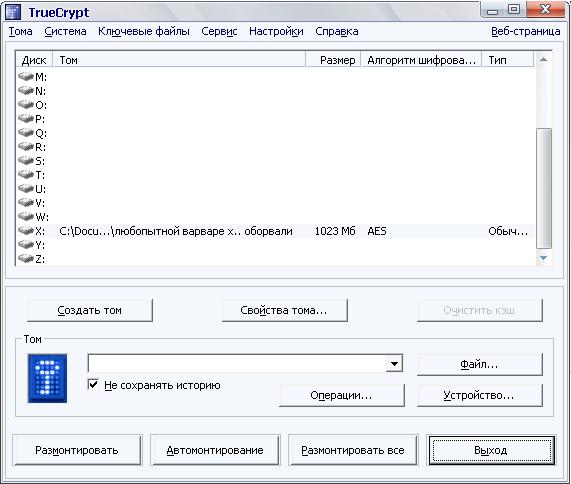Click the Q: drive icon
Image resolution: width=571 pixels, height=484 pixels.
pos(26,133)
